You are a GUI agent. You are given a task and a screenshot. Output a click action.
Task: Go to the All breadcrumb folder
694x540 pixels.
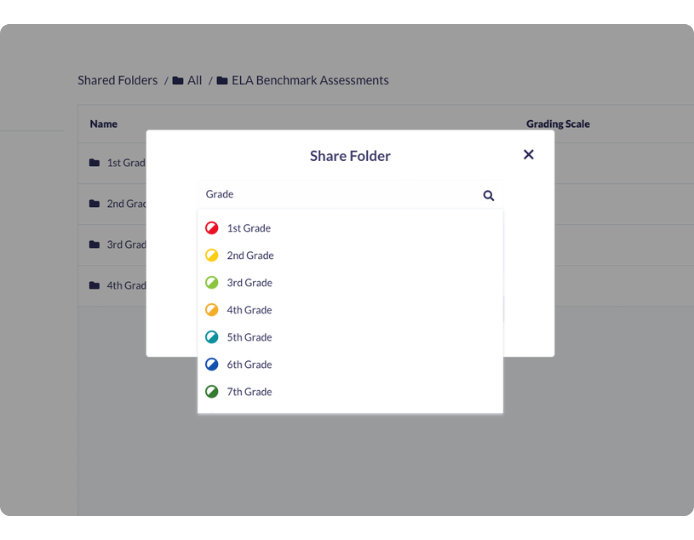tap(188, 80)
